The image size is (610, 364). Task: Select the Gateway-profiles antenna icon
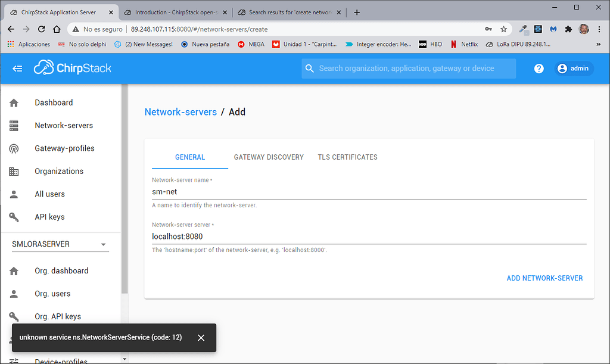tap(14, 148)
